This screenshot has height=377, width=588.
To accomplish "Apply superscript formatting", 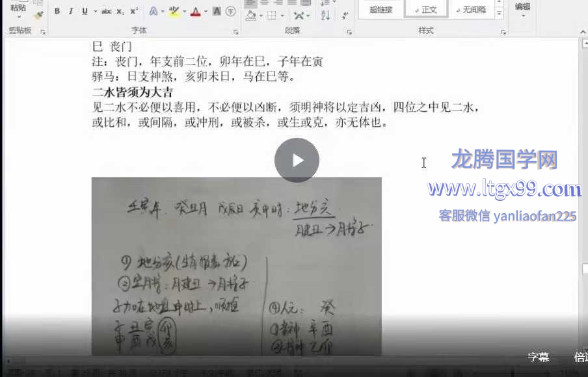I will coord(134,12).
